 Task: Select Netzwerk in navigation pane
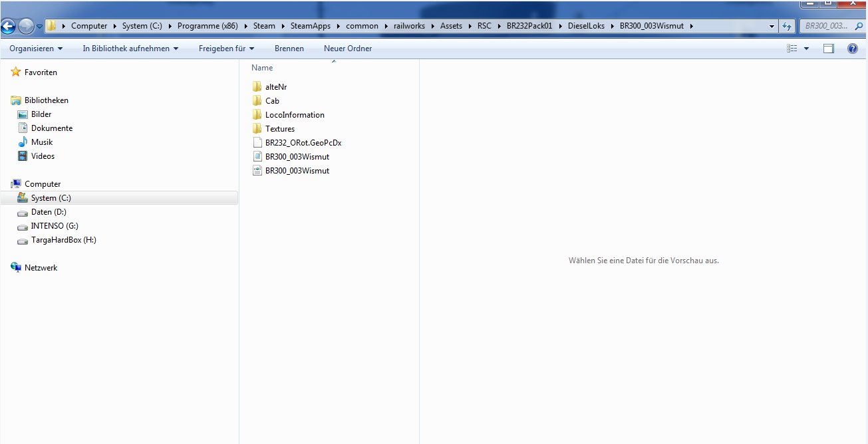(41, 268)
